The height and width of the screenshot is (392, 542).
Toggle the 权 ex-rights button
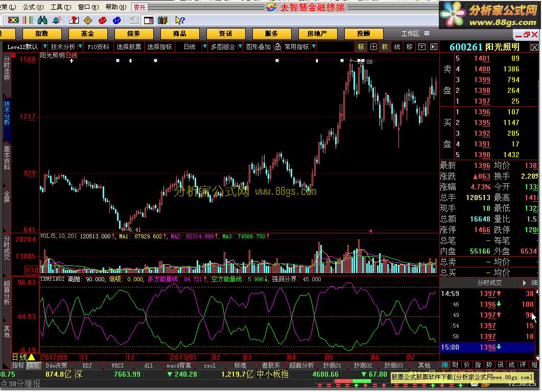tap(385, 46)
